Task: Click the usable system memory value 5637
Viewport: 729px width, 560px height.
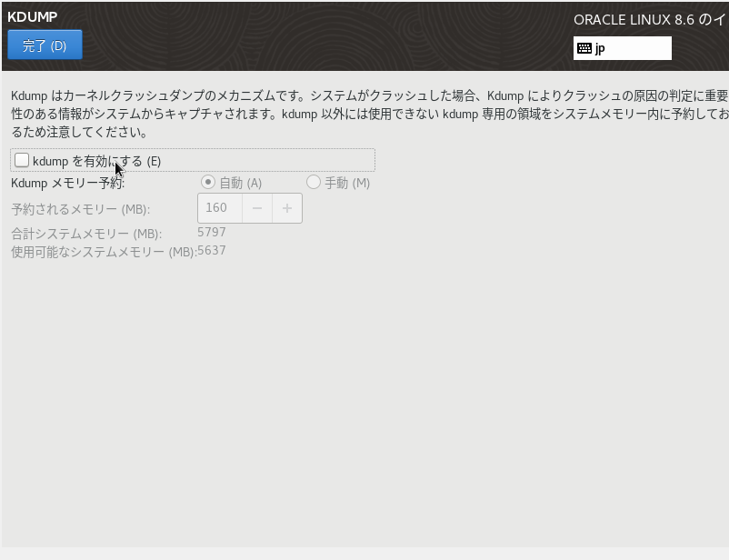Action: tap(212, 250)
